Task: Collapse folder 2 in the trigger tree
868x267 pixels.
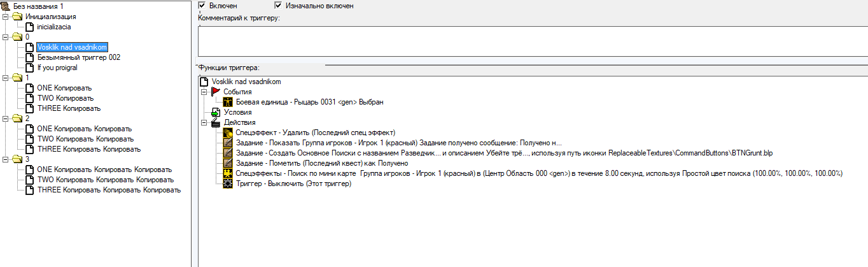Action: [6, 118]
